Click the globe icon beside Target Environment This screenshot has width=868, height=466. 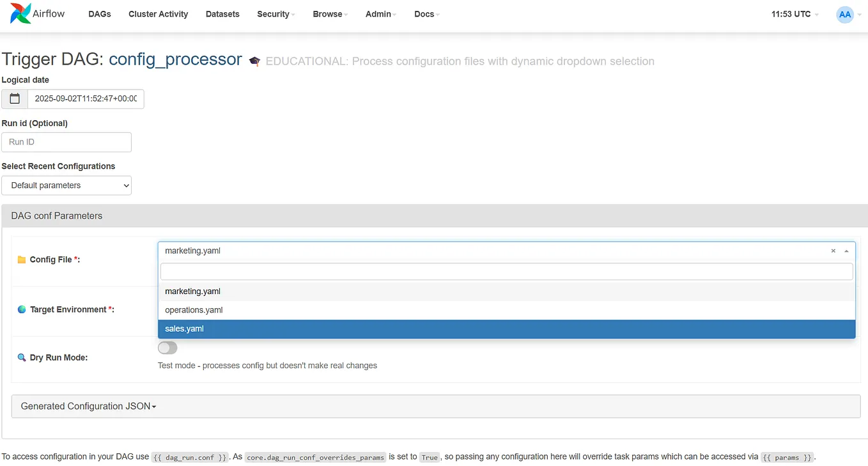click(x=22, y=309)
